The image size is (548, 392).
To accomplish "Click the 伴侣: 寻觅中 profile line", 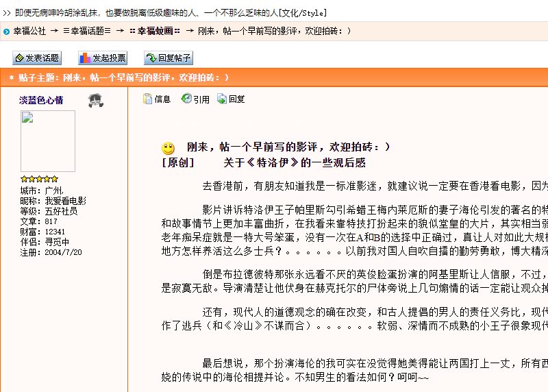I will click(x=45, y=242).
